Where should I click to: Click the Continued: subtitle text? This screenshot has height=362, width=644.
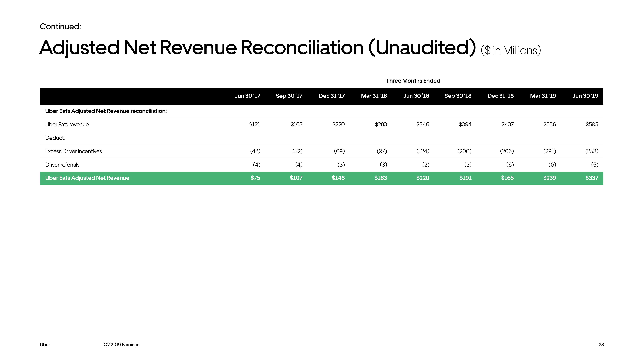click(x=60, y=27)
